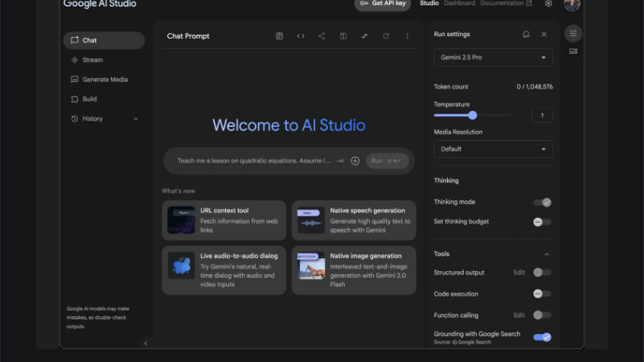
Task: Click the Google AI Studio logo
Action: point(100,4)
